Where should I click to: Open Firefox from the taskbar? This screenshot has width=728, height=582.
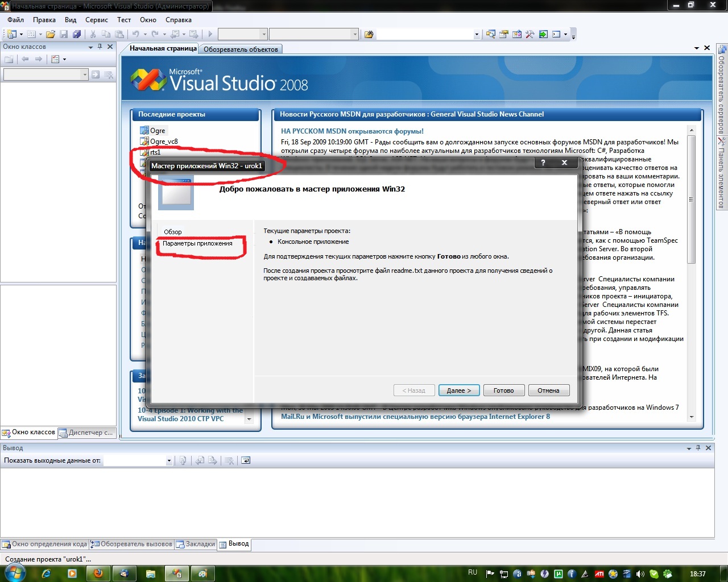pos(98,573)
